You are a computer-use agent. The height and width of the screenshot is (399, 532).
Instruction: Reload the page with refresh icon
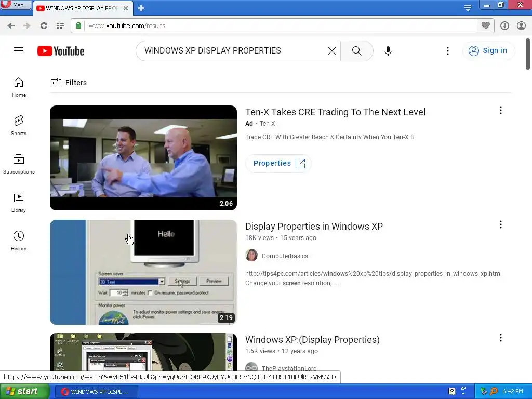coord(44,26)
